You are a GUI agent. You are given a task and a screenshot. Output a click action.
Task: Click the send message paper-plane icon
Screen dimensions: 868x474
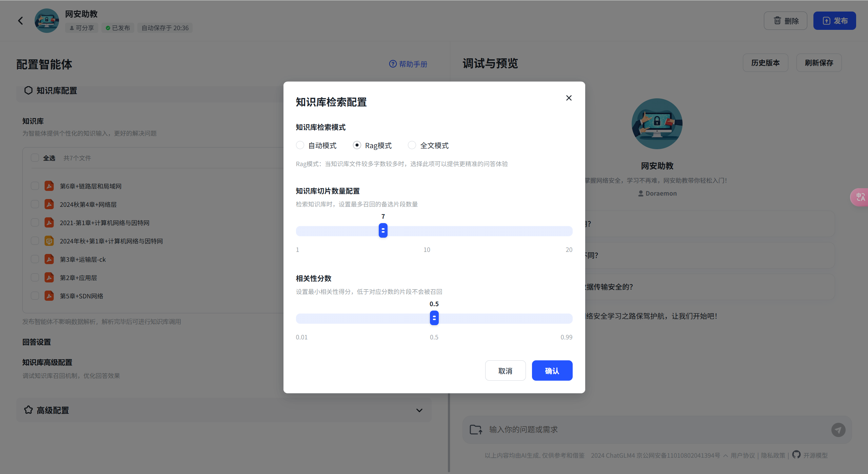838,430
